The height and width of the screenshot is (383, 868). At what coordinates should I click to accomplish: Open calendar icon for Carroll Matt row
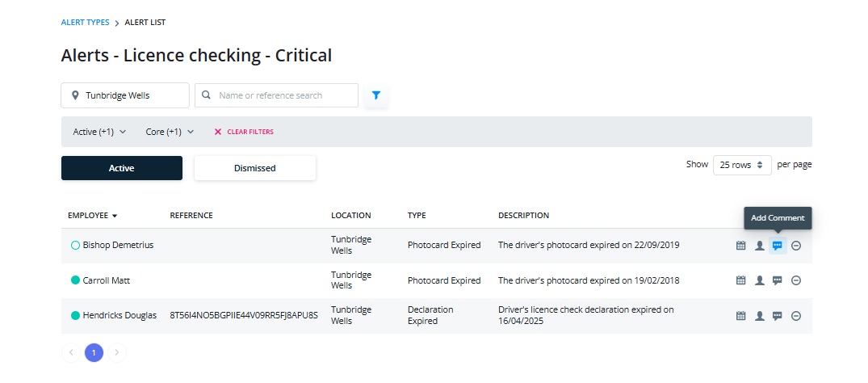click(x=740, y=280)
